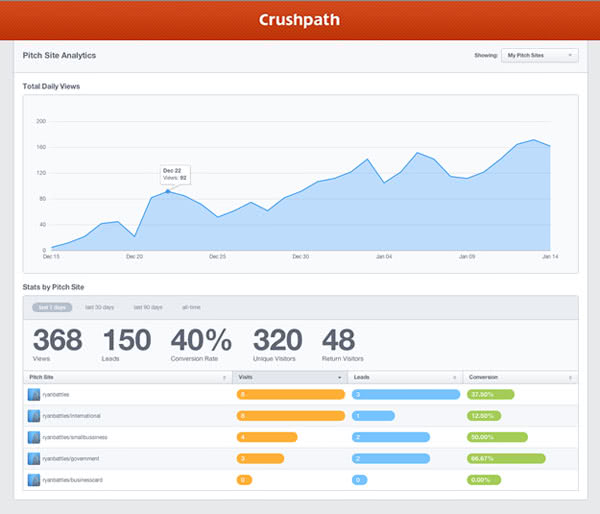Click the blue leads bar for ryanbattles
Image resolution: width=600 pixels, height=514 pixels.
tap(406, 395)
